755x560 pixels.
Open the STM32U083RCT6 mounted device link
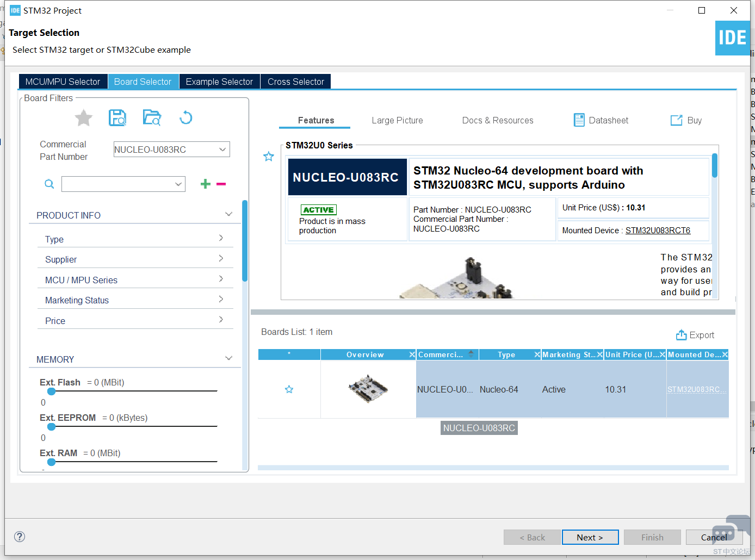pyautogui.click(x=658, y=231)
